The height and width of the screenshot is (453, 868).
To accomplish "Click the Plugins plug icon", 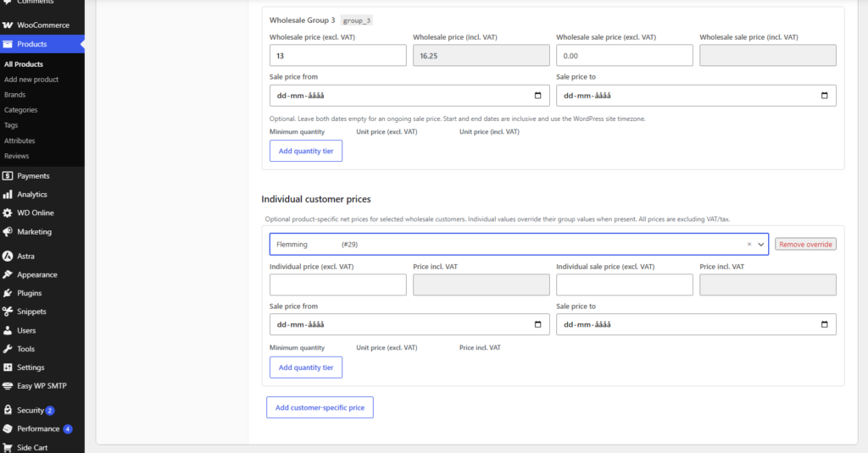I will (x=8, y=293).
